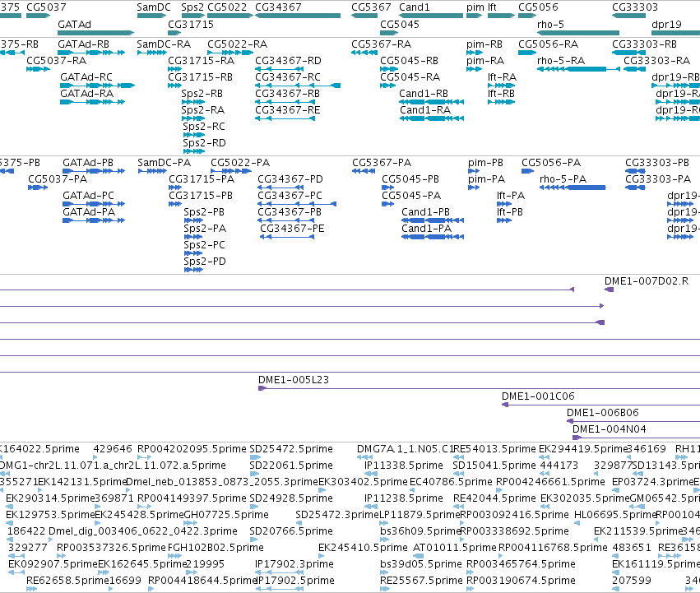Select the CG34367 gene bar
700x593 pixels.
pyautogui.click(x=298, y=16)
